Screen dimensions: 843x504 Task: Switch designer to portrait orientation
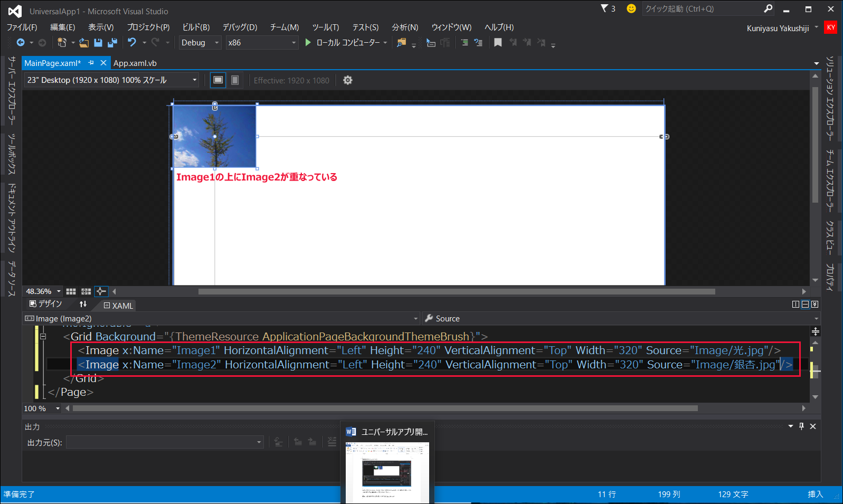pos(235,80)
